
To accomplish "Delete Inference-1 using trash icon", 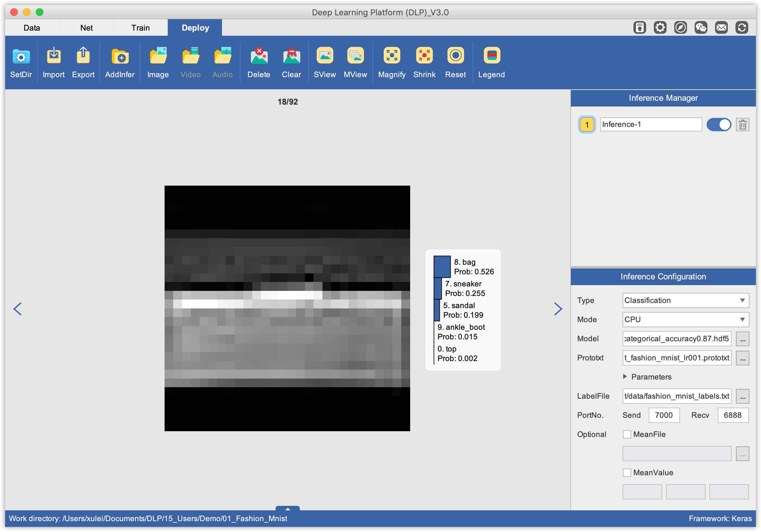I will pyautogui.click(x=742, y=125).
